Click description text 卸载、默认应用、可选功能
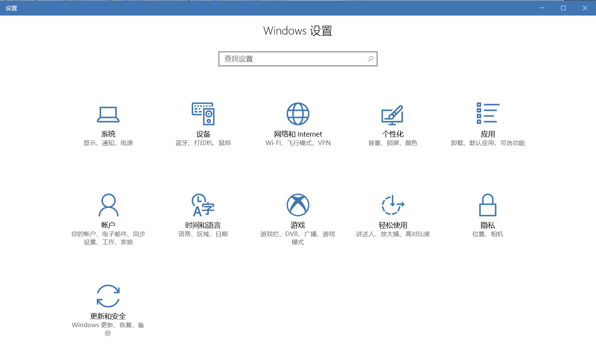The width and height of the screenshot is (596, 364). 488,143
